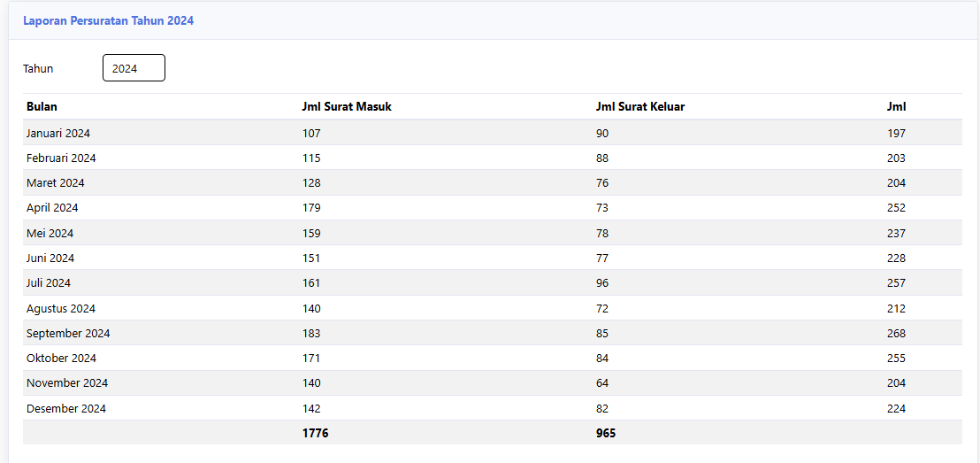Click Juni 2024 surat keluar value 77

tap(601, 258)
